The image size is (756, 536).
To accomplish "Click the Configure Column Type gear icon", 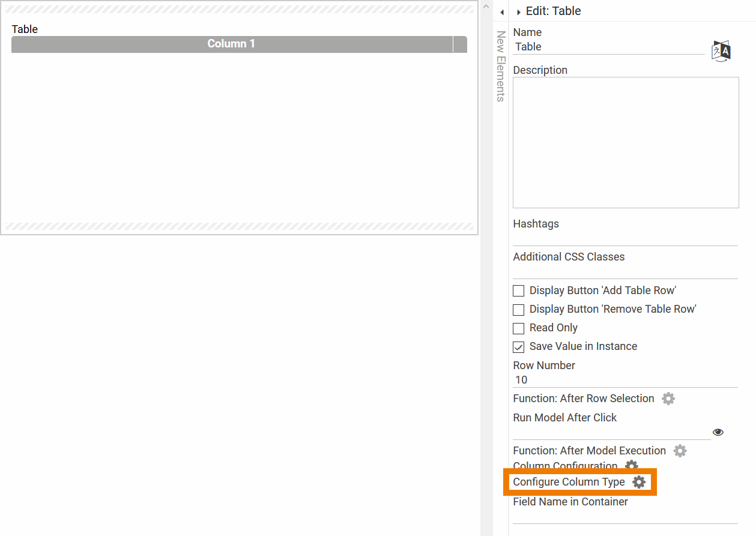I will click(639, 481).
